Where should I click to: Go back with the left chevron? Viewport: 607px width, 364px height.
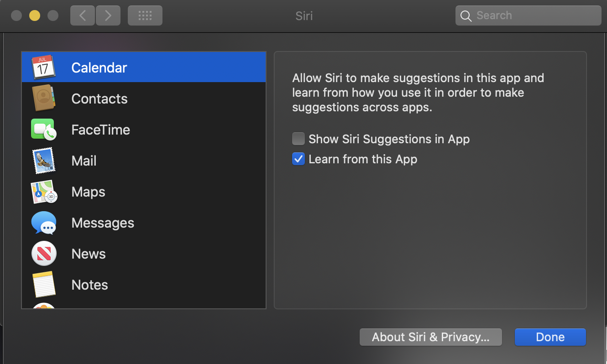pos(83,16)
